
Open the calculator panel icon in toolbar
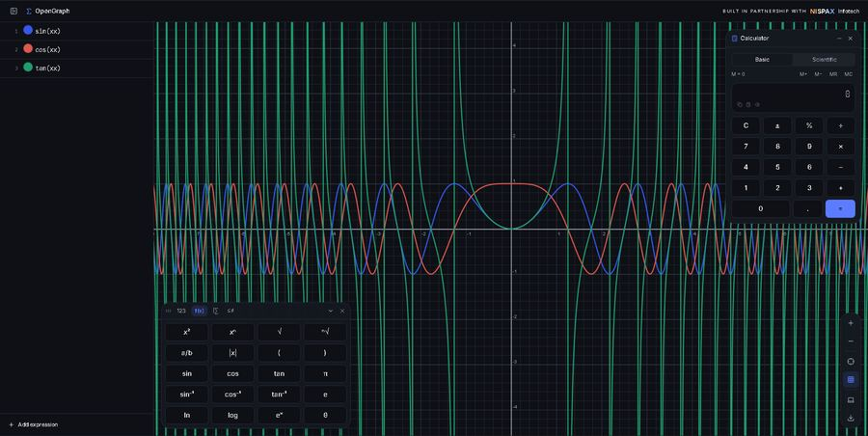coord(851,399)
